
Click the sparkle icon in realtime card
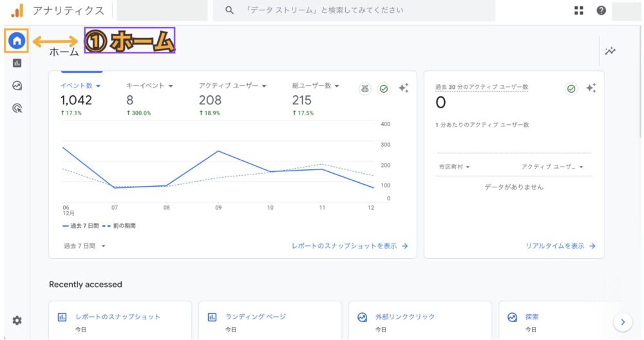(x=591, y=88)
